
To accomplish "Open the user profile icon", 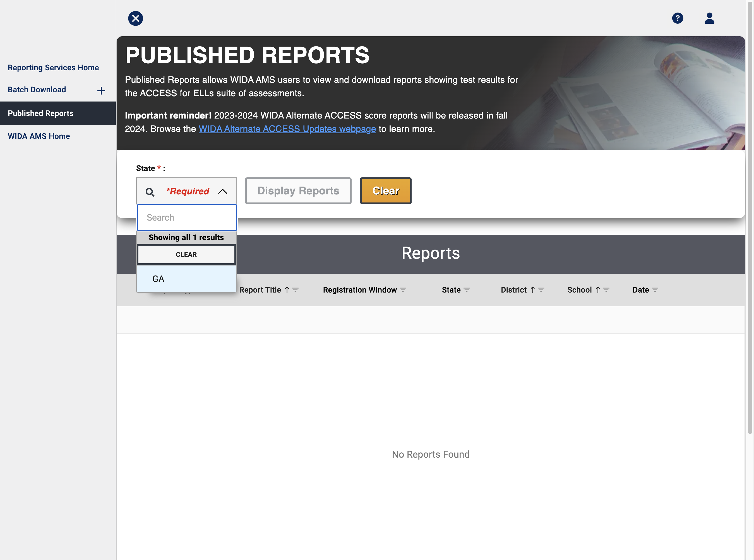I will click(x=709, y=18).
